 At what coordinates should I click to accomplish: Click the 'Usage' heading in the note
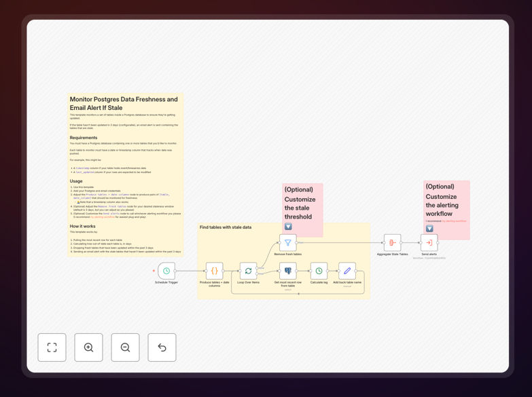[76, 181]
